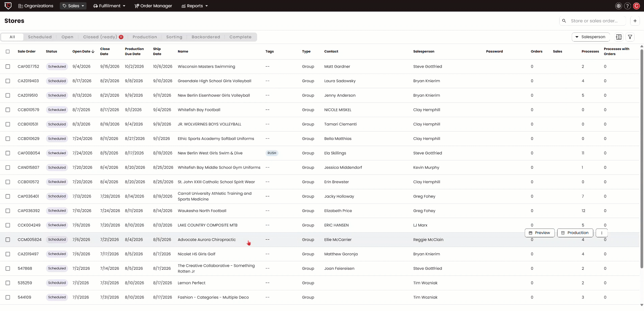Sort by Ship Date column header
The height and width of the screenshot is (311, 644).
pyautogui.click(x=157, y=51)
